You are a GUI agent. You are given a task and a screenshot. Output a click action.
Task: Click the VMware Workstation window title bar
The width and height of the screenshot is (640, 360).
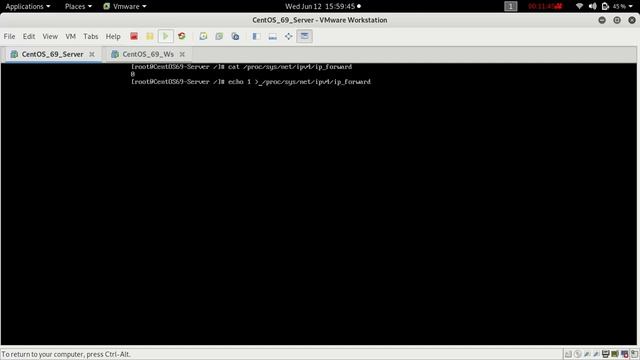tap(320, 20)
